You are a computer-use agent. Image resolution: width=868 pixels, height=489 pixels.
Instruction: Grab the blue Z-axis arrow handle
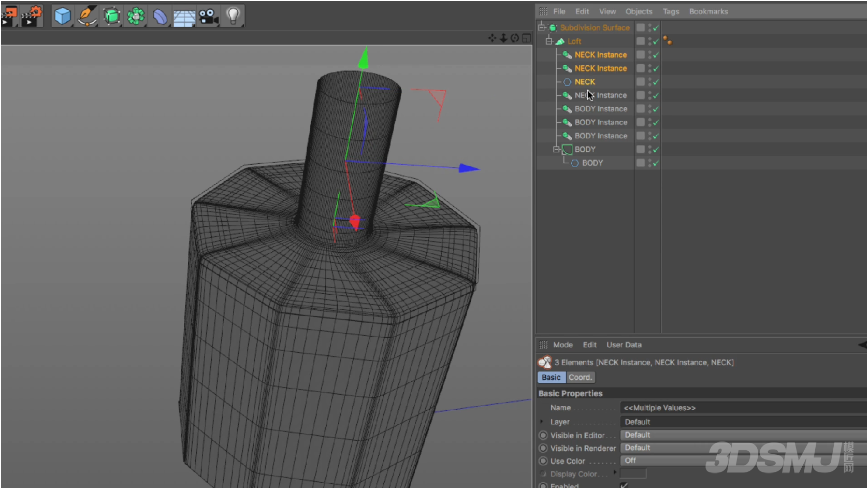pos(469,168)
